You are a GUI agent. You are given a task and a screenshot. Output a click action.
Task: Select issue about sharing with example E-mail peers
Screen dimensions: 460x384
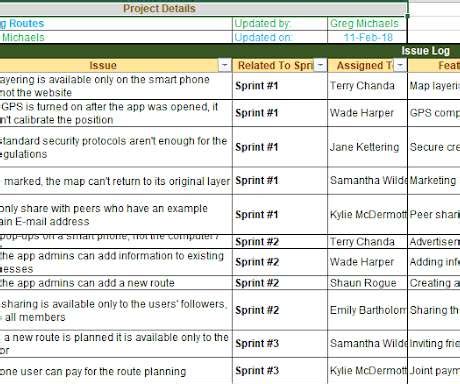click(116, 215)
